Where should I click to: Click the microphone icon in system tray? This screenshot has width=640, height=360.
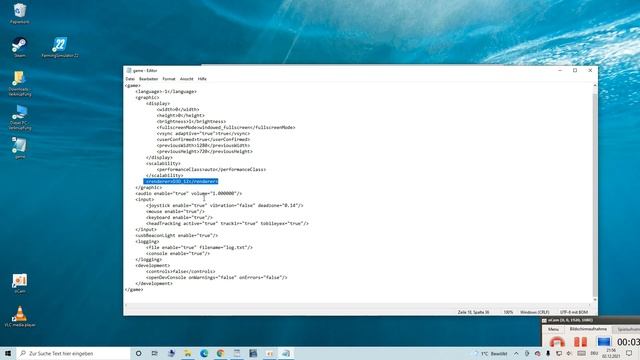point(548,353)
